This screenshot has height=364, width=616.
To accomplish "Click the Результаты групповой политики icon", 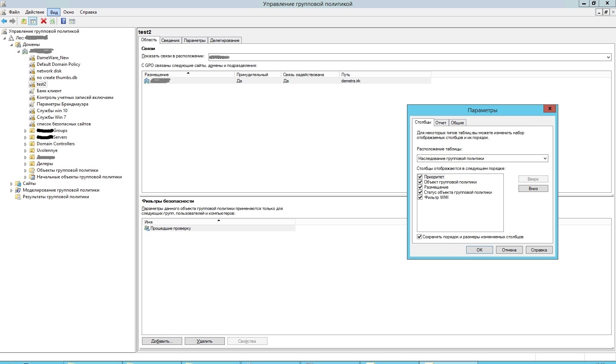I will [18, 197].
